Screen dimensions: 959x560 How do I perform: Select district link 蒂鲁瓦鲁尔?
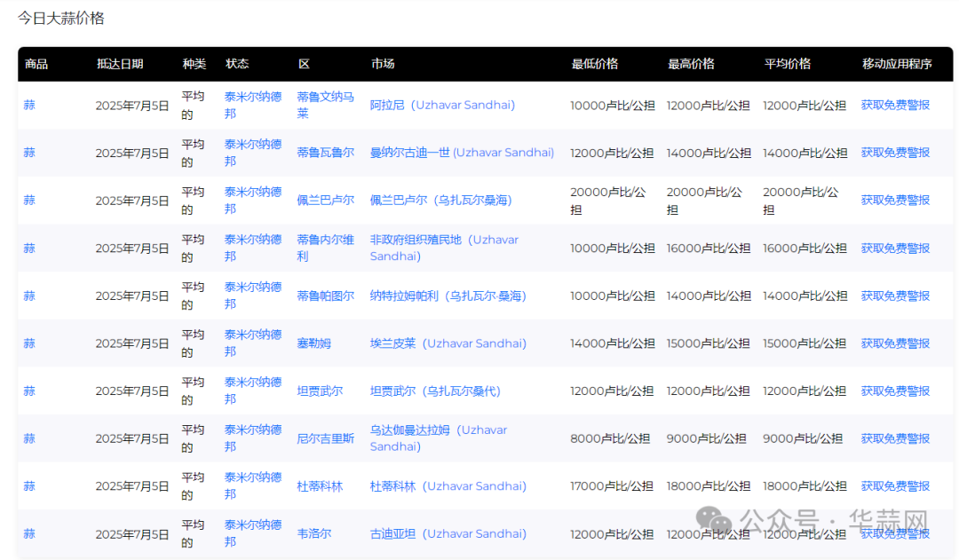(x=325, y=153)
